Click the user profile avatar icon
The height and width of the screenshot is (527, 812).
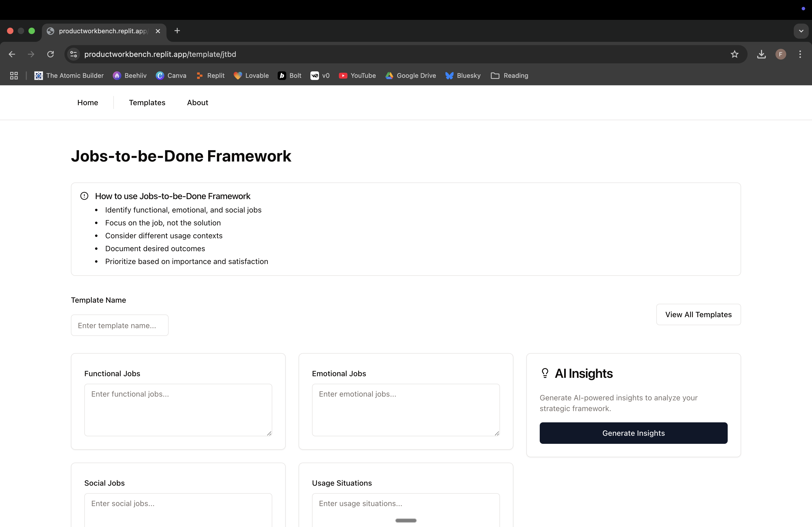pyautogui.click(x=781, y=54)
